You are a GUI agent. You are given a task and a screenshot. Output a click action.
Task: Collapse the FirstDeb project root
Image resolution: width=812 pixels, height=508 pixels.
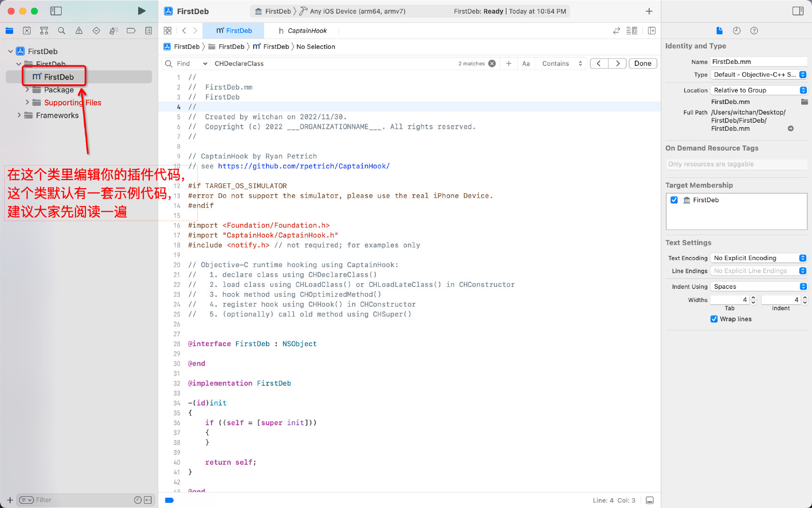tap(11, 51)
